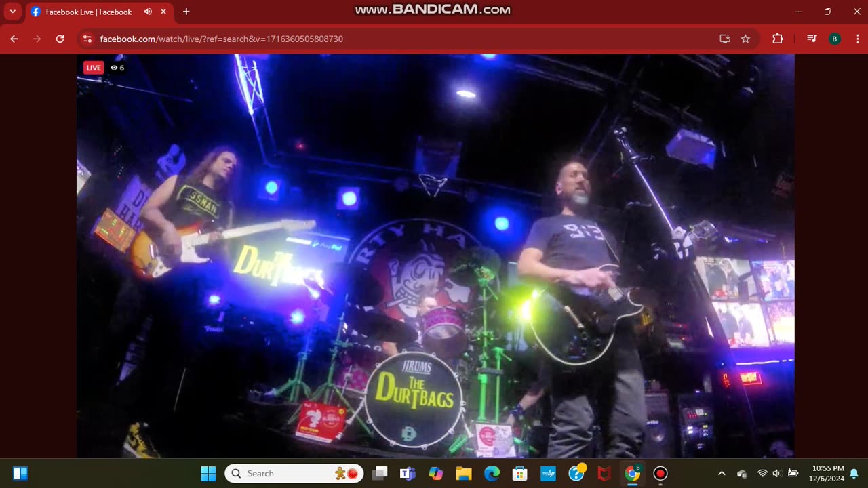Open the Chrome extensions puzzle icon
The image size is (868, 488).
pyautogui.click(x=777, y=39)
